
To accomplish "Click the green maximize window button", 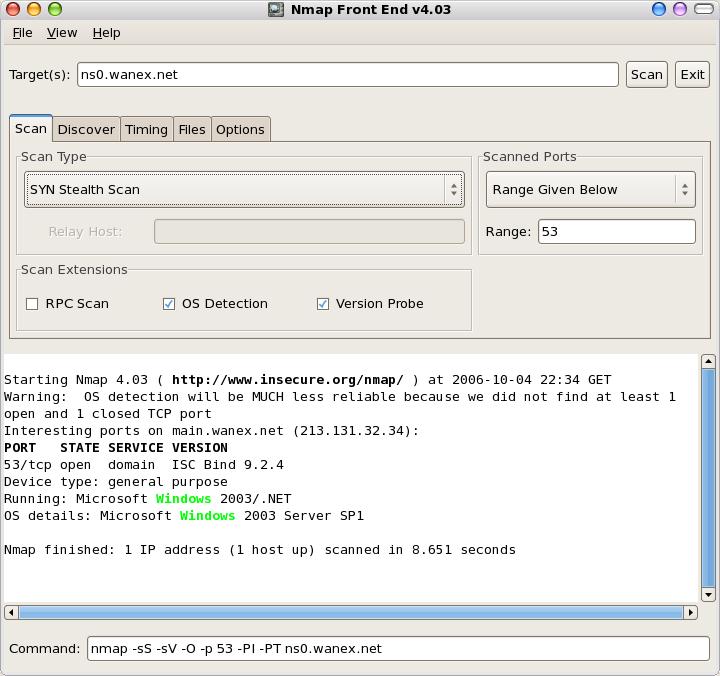I will coord(55,9).
